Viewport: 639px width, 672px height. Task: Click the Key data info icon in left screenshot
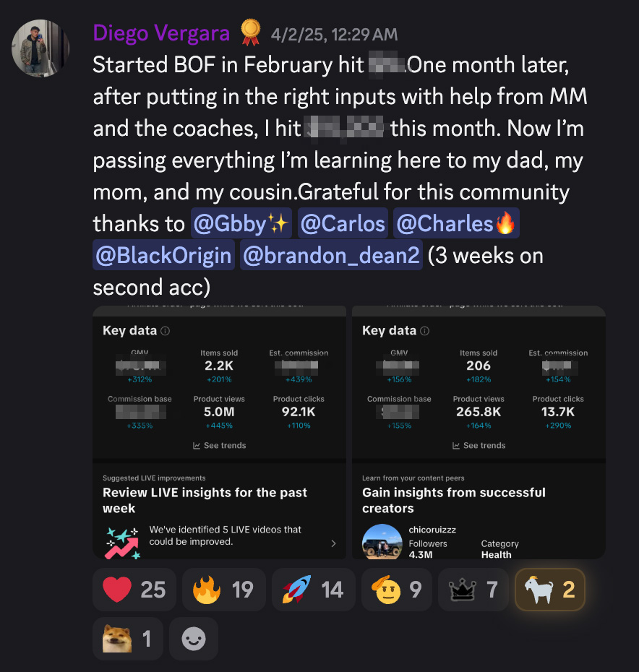166,331
